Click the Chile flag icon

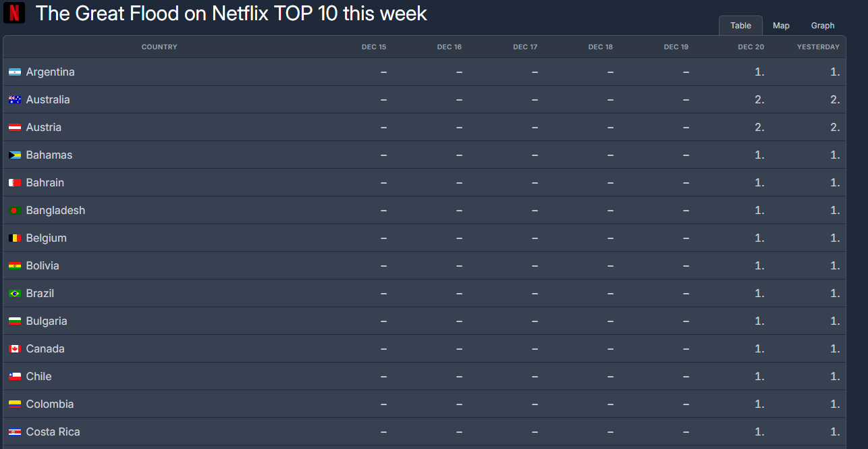point(15,377)
